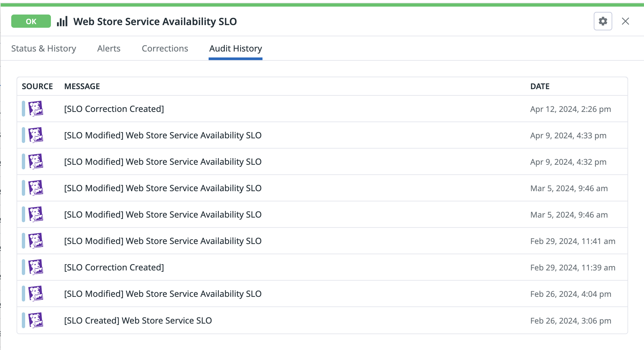Click Datadog icon on Feb 29 11:41 am row
Screen dimensions: 644x350
coord(36,241)
